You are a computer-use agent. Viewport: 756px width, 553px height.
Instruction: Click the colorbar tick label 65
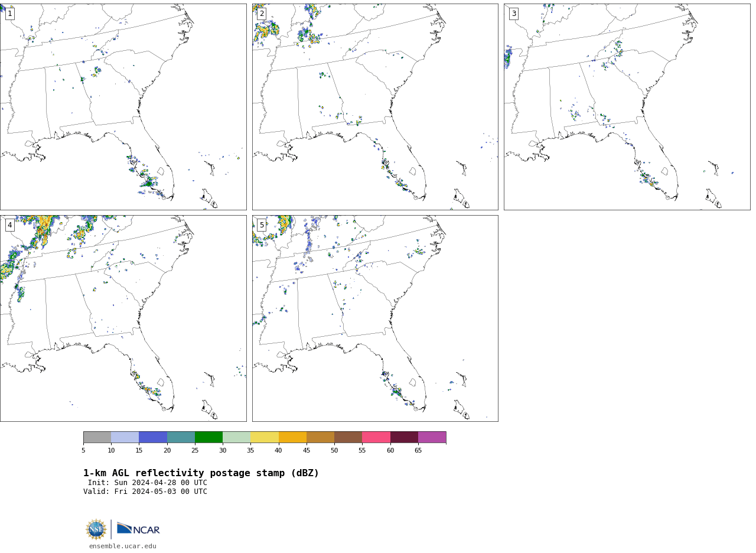[x=418, y=451]
